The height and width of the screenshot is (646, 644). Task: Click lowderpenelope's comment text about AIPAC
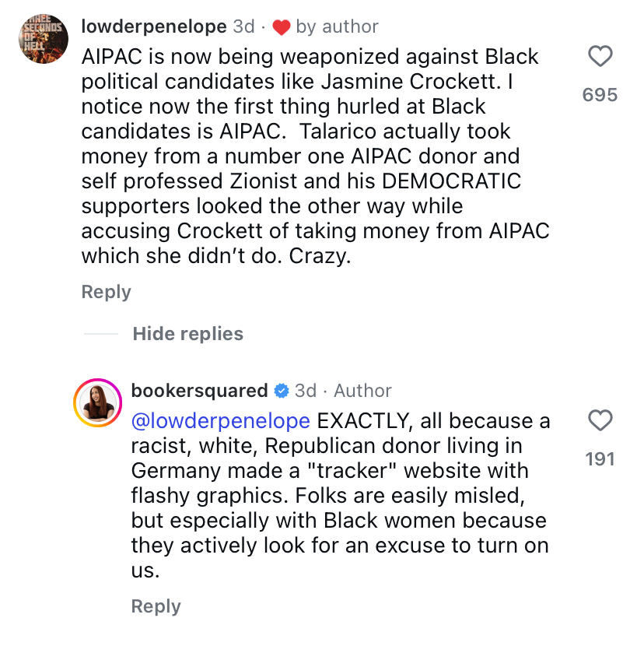[311, 156]
